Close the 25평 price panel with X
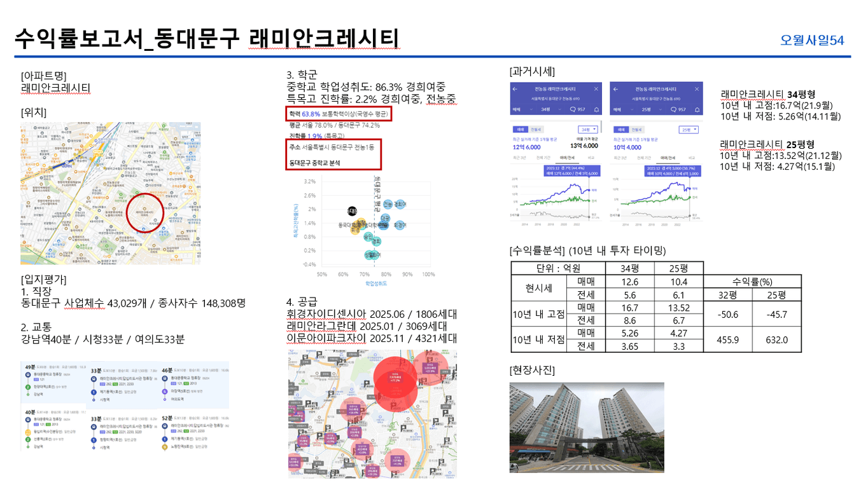The height and width of the screenshot is (487, 868). pyautogui.click(x=697, y=89)
